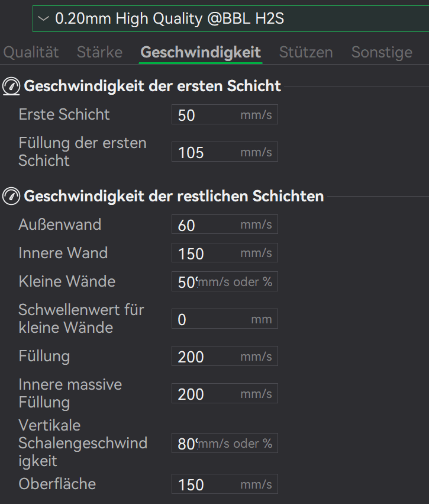Open the Stützen tab
429x504 pixels.
coord(306,52)
